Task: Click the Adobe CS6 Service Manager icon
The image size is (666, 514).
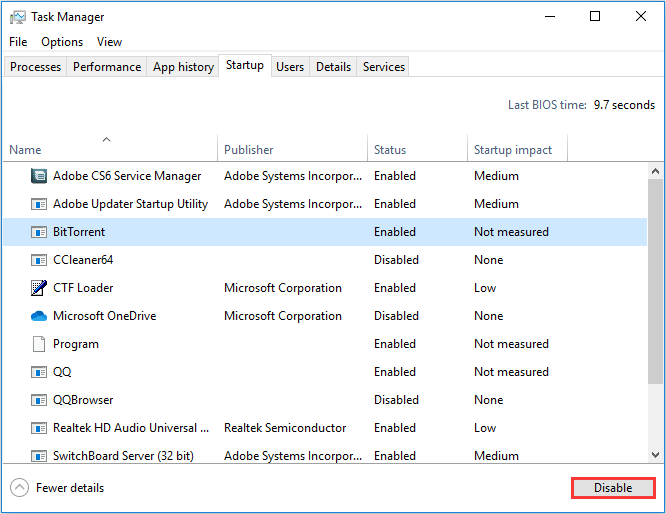Action: pyautogui.click(x=39, y=175)
